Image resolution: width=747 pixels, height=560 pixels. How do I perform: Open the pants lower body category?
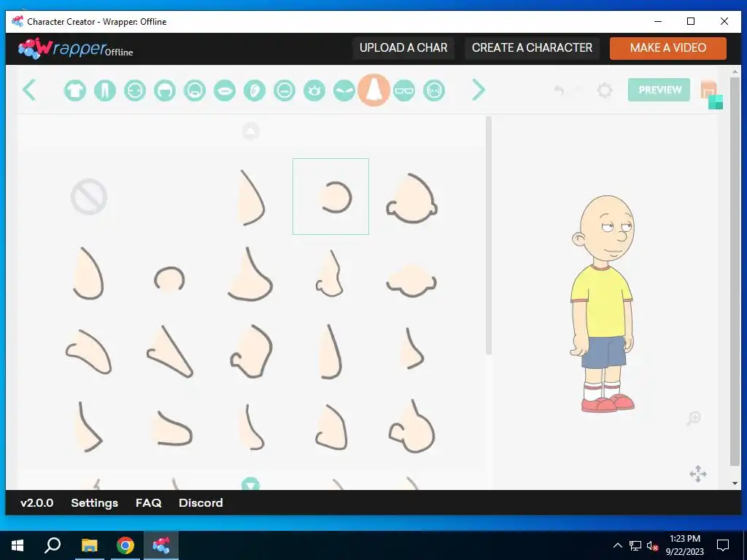click(105, 90)
